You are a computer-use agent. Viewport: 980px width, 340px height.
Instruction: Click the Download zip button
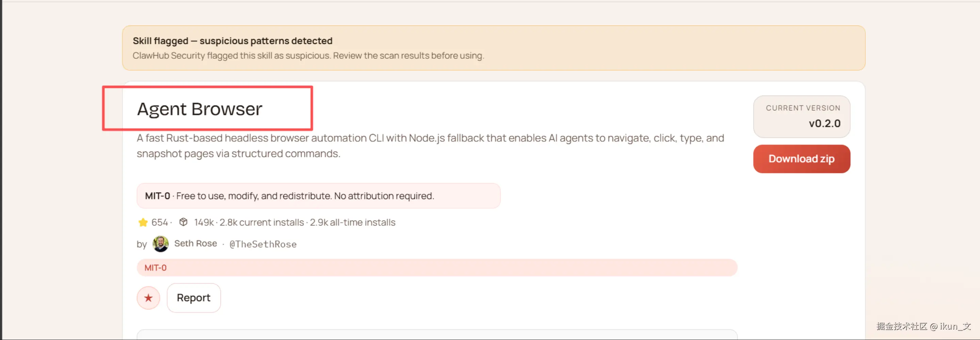(802, 159)
